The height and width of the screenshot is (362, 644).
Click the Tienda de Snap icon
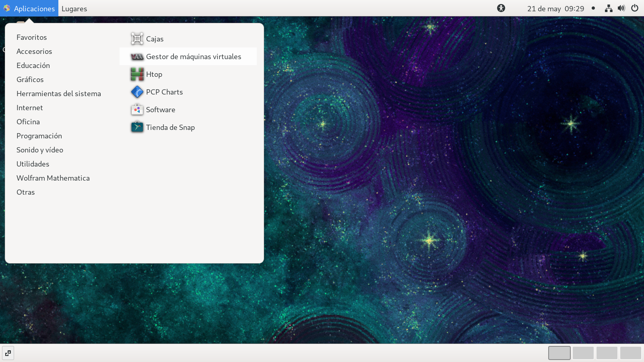pyautogui.click(x=137, y=128)
